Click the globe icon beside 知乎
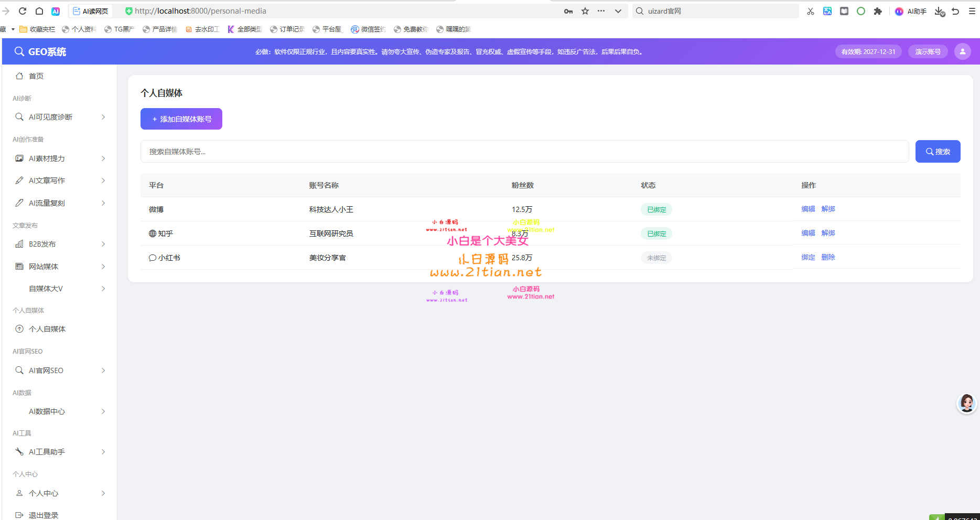The width and height of the screenshot is (980, 520). (153, 234)
